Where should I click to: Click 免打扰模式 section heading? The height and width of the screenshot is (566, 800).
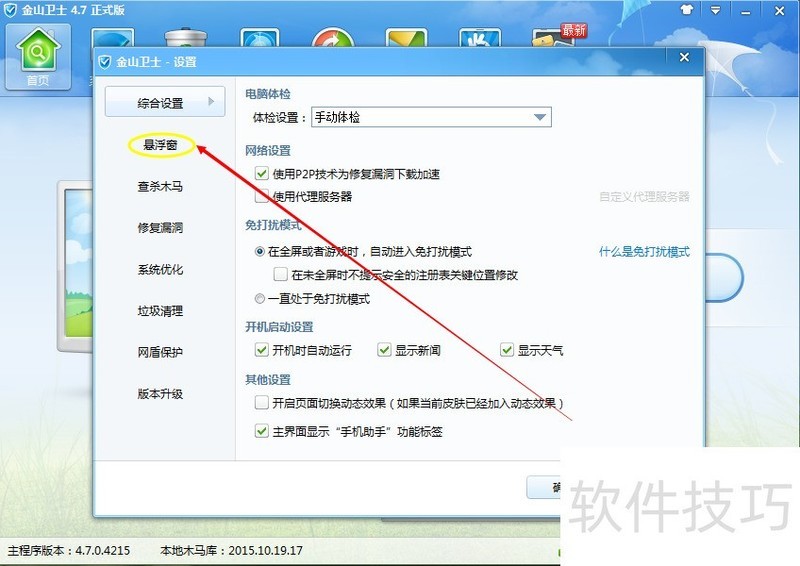[x=273, y=225]
